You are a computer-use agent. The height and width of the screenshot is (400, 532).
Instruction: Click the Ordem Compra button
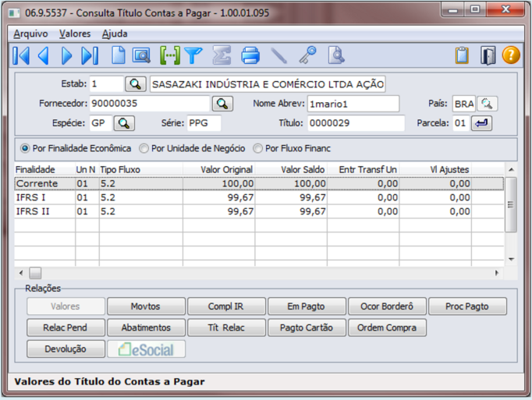click(387, 327)
